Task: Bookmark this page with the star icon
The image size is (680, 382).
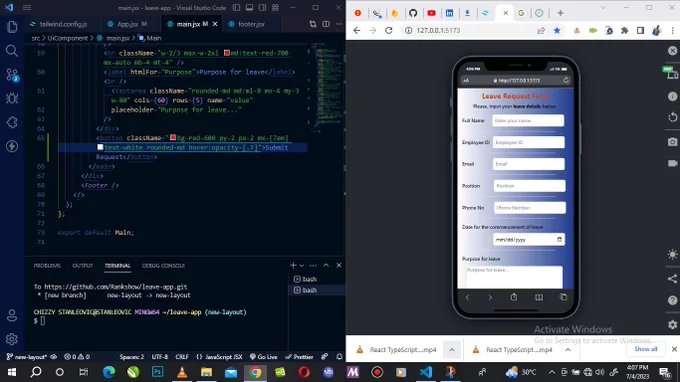Action: pos(557,30)
